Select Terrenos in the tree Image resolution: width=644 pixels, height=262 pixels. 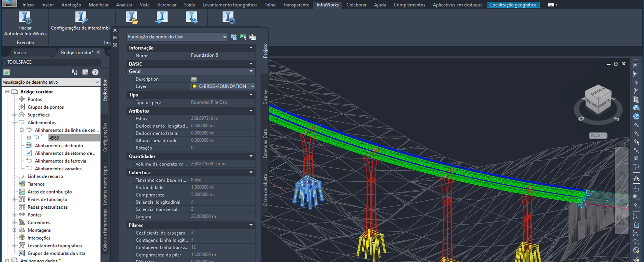(x=36, y=184)
